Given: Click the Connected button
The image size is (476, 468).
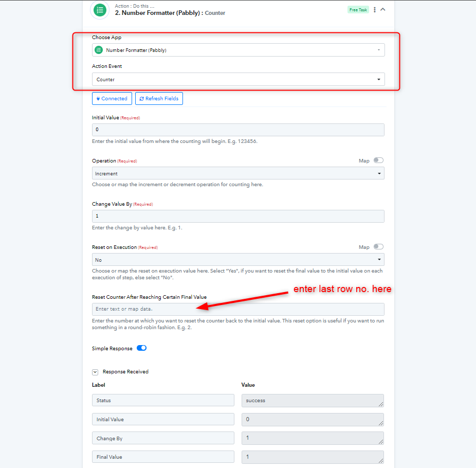Looking at the screenshot, I should tap(112, 98).
